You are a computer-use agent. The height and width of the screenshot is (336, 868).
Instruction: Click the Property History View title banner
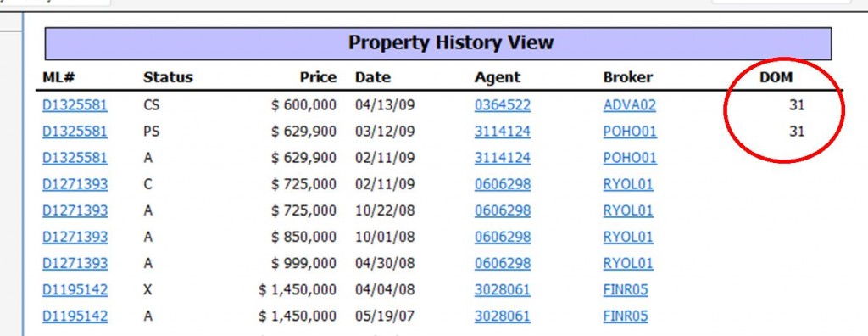438,43
